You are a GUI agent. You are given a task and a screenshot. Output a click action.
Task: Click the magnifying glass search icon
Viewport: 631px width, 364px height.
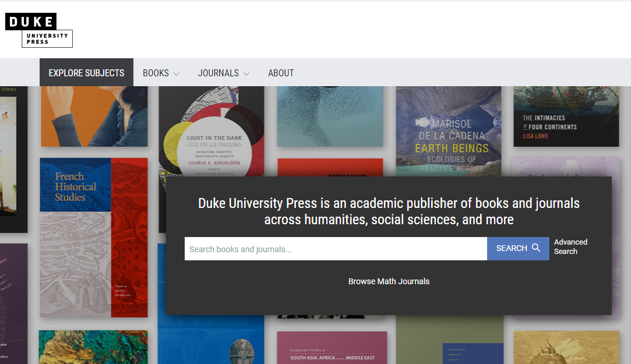click(536, 248)
